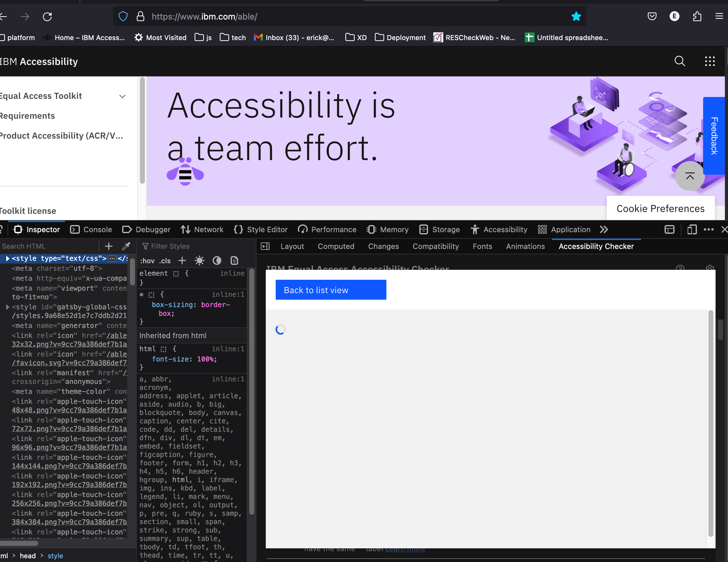Simulate light color scheme with sun icon
Viewport: 728px width, 562px height.
(x=199, y=261)
